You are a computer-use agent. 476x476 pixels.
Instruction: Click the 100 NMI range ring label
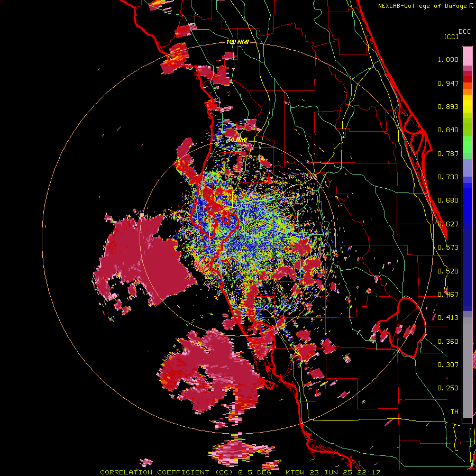pyautogui.click(x=237, y=42)
